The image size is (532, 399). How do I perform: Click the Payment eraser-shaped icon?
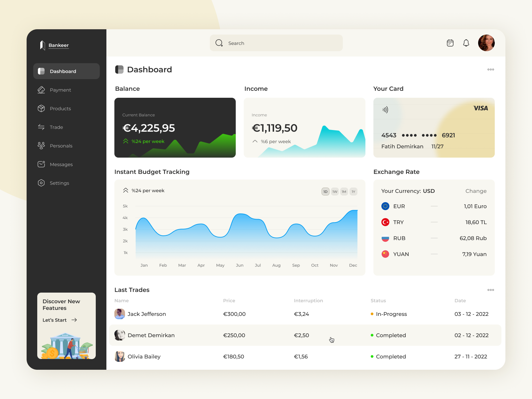(41, 90)
